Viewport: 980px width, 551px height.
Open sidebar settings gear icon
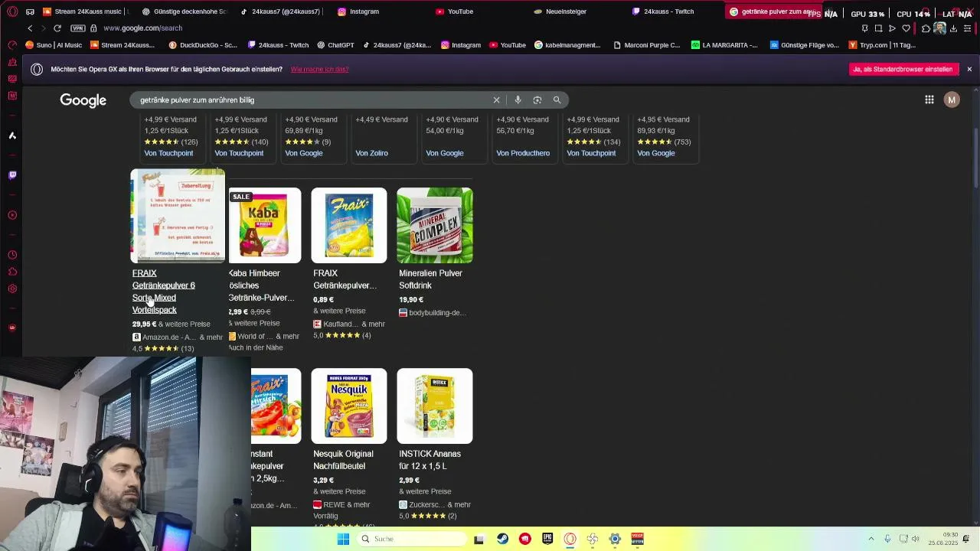point(12,289)
